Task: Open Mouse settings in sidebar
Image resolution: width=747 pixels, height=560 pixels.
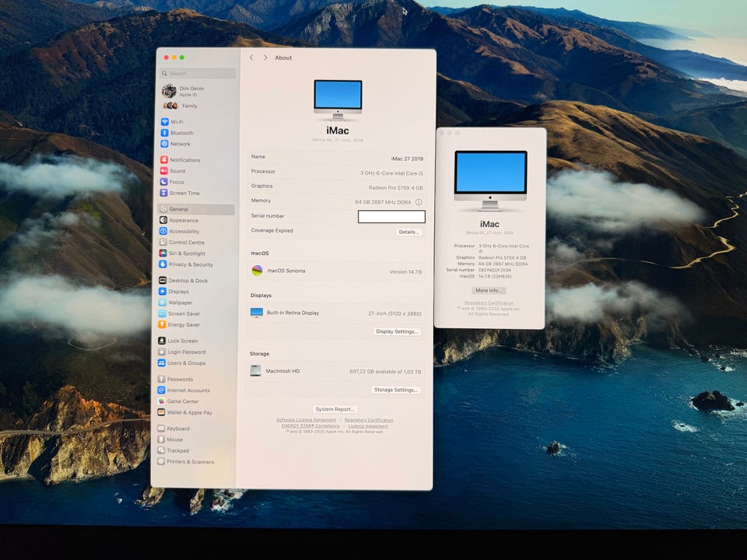Action: click(170, 439)
